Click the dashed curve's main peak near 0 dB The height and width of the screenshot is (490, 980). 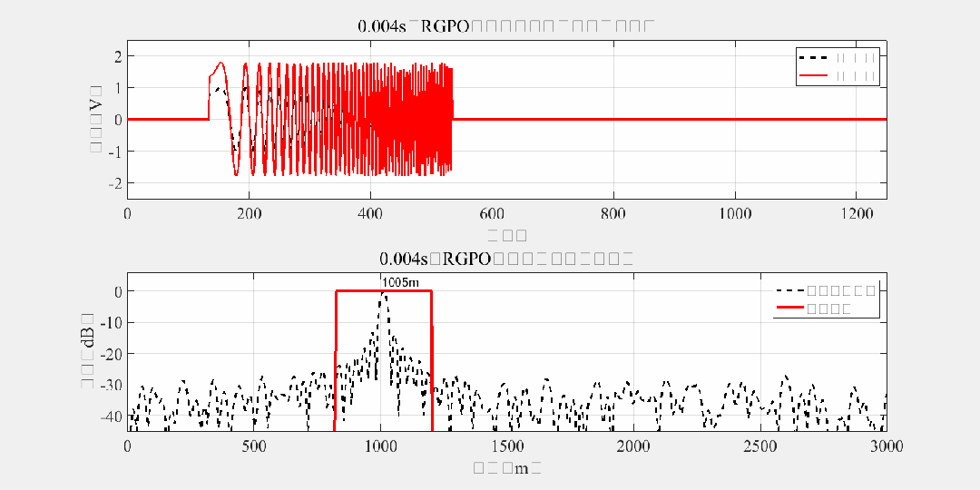click(383, 294)
